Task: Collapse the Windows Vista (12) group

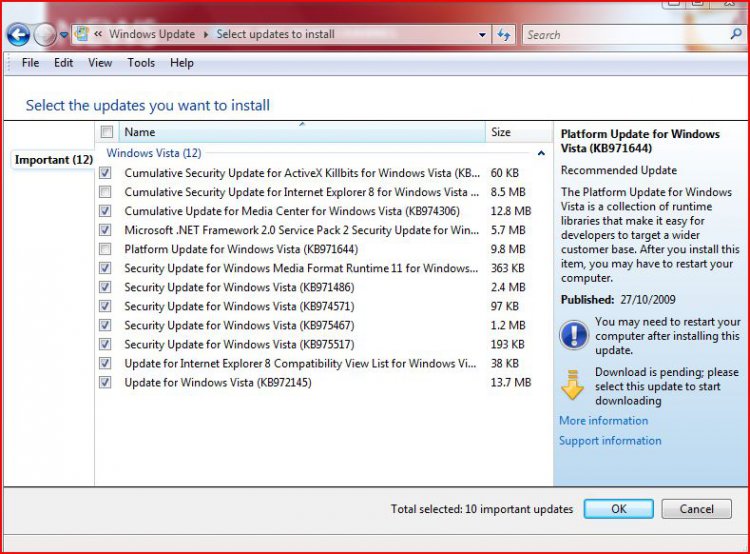Action: click(x=541, y=154)
